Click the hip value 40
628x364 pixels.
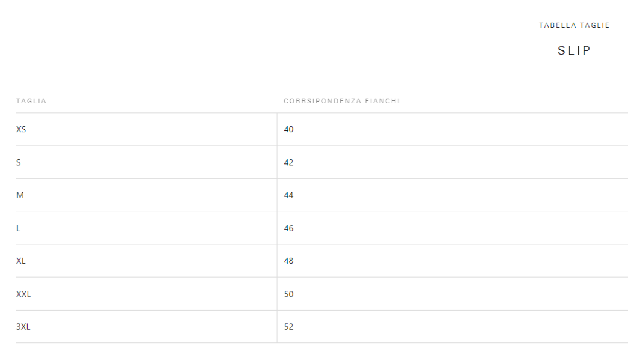(x=289, y=129)
